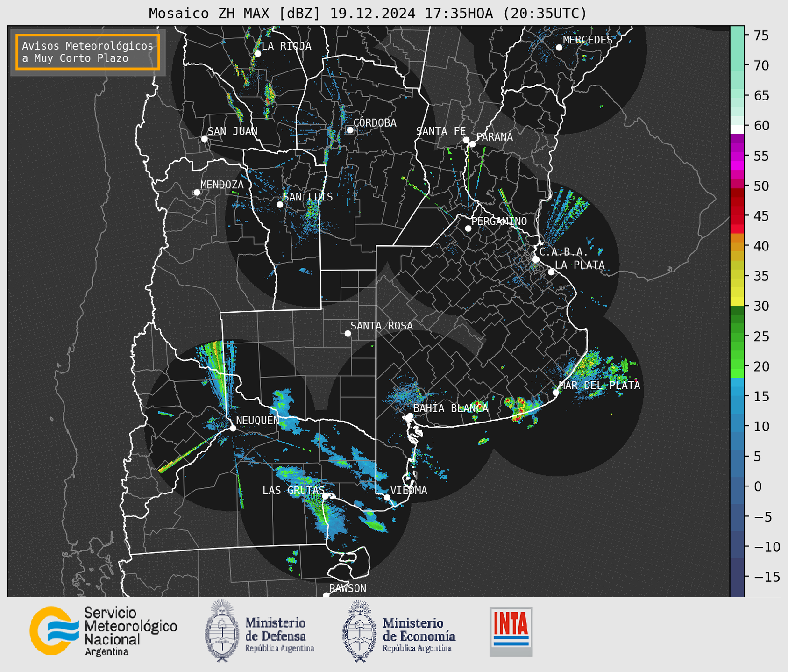The height and width of the screenshot is (672, 788).
Task: Click the mint 70 dBZ color band
Action: coord(737,65)
